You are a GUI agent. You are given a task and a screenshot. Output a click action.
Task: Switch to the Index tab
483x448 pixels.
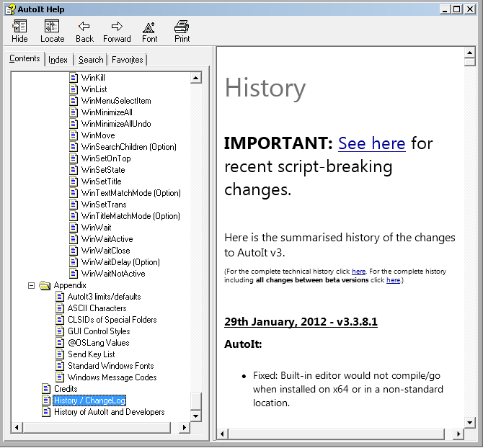(x=58, y=60)
